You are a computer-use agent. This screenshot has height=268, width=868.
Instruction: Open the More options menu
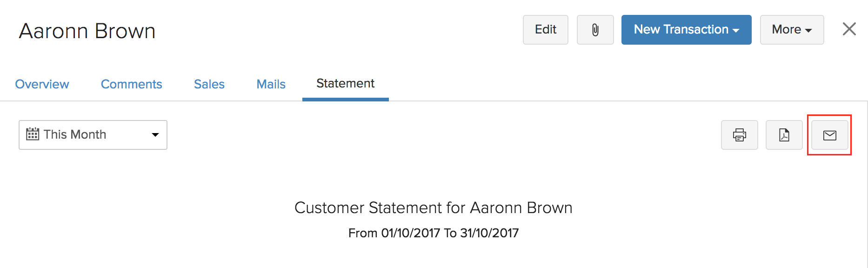(791, 30)
